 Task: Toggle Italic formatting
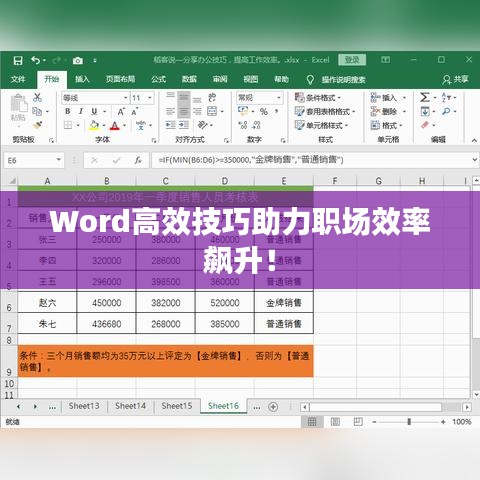pyautogui.click(x=81, y=111)
